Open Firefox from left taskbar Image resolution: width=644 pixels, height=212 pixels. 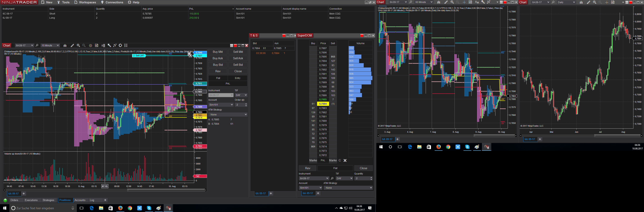tap(120, 208)
